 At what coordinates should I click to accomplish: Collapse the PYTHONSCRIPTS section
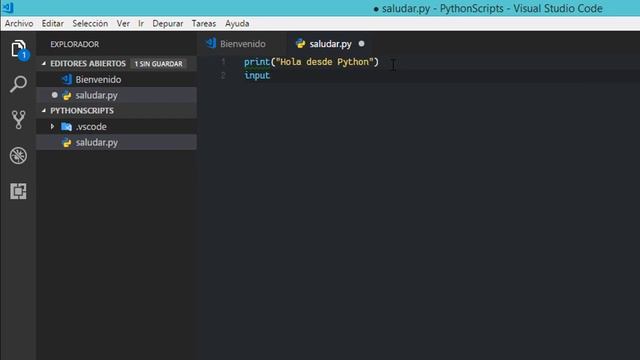tap(44, 111)
